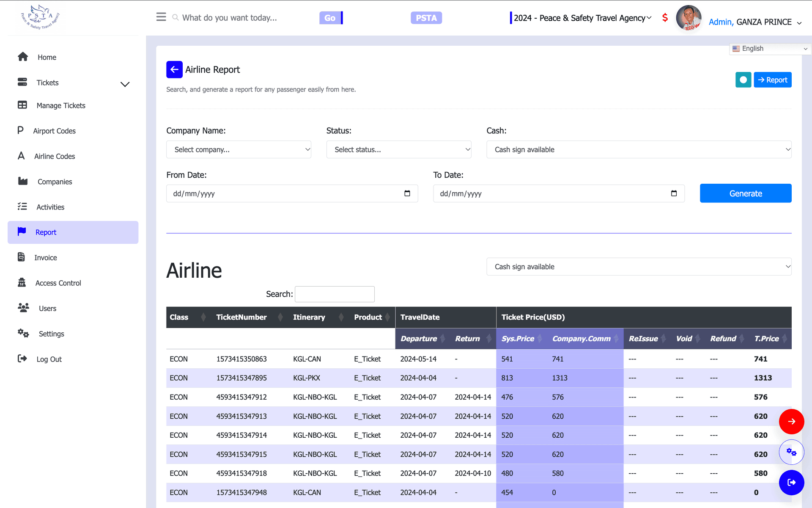Click the blue back arrow icon
Image resolution: width=812 pixels, height=508 pixels.
point(174,69)
